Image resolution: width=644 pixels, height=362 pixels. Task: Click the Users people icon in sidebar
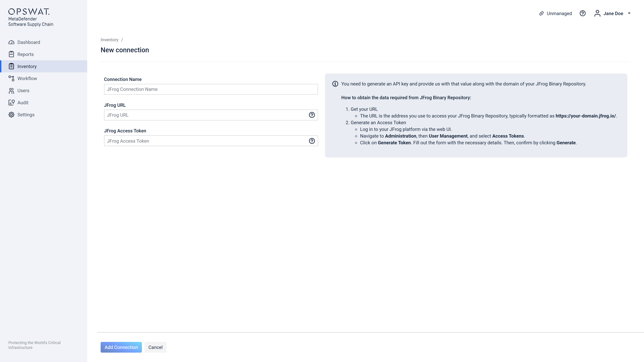11,90
